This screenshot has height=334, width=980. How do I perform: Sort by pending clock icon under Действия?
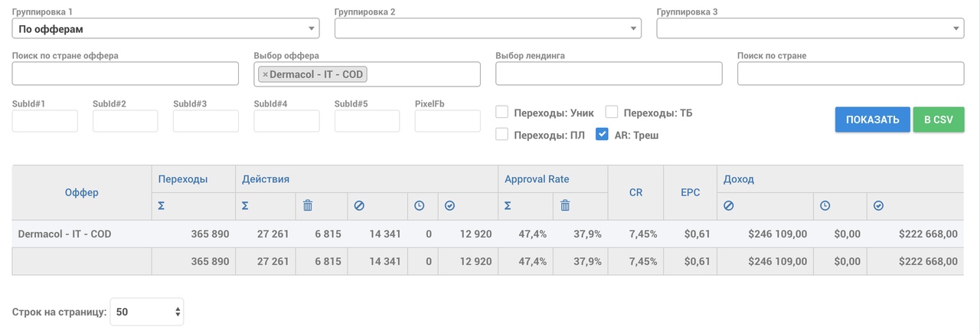(420, 205)
